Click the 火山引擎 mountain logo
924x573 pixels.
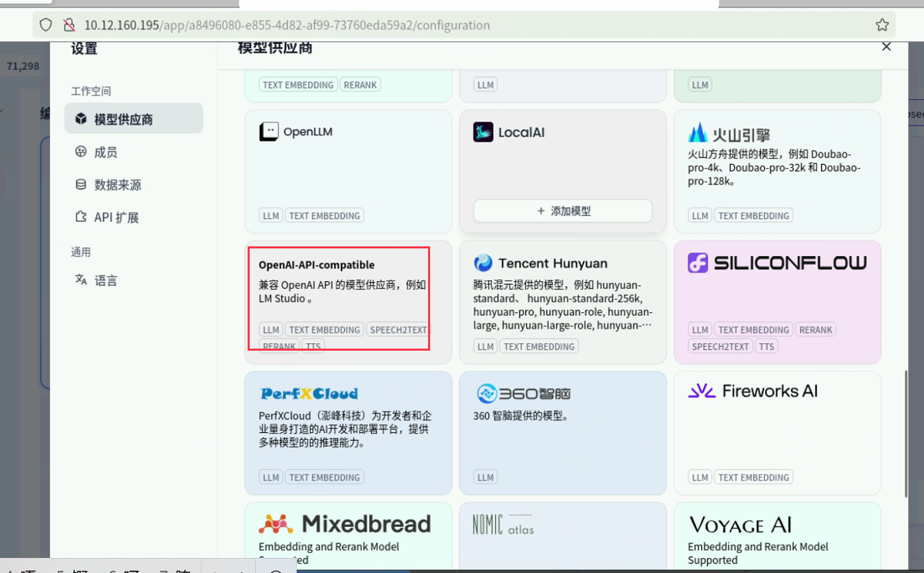click(698, 132)
